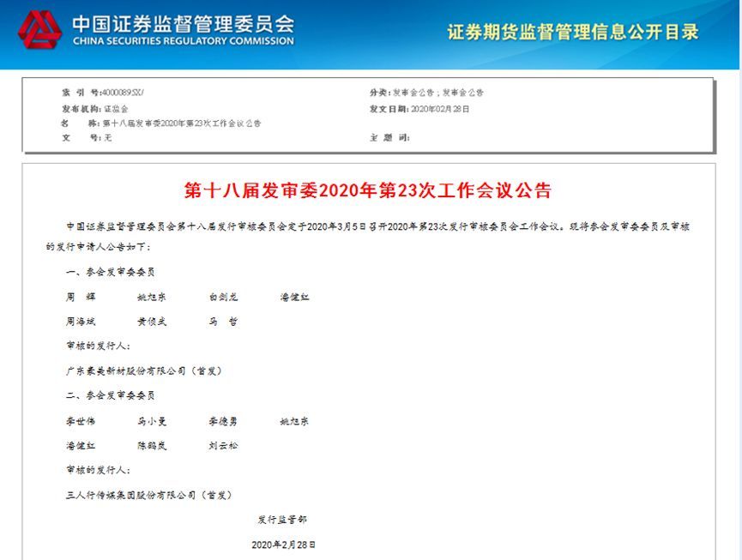Viewport: 742px width, 560px height.
Task: Select issuer 三人行传媒集团股份有限公司（首发）
Action: 149,495
